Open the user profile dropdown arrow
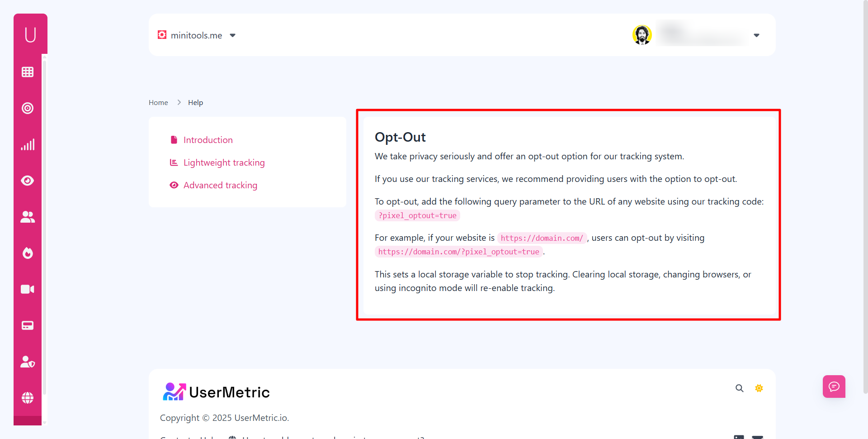868x439 pixels. 756,35
